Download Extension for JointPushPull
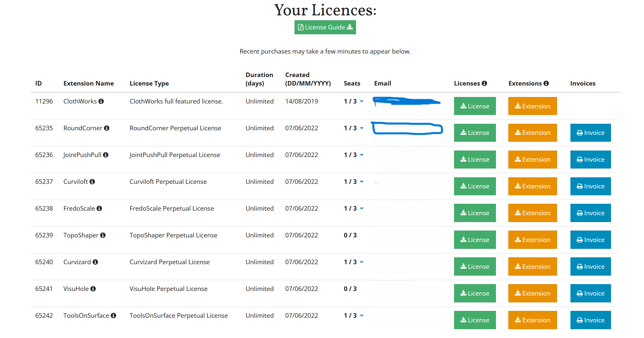Viewport: 644px width, 338px height. point(532,159)
